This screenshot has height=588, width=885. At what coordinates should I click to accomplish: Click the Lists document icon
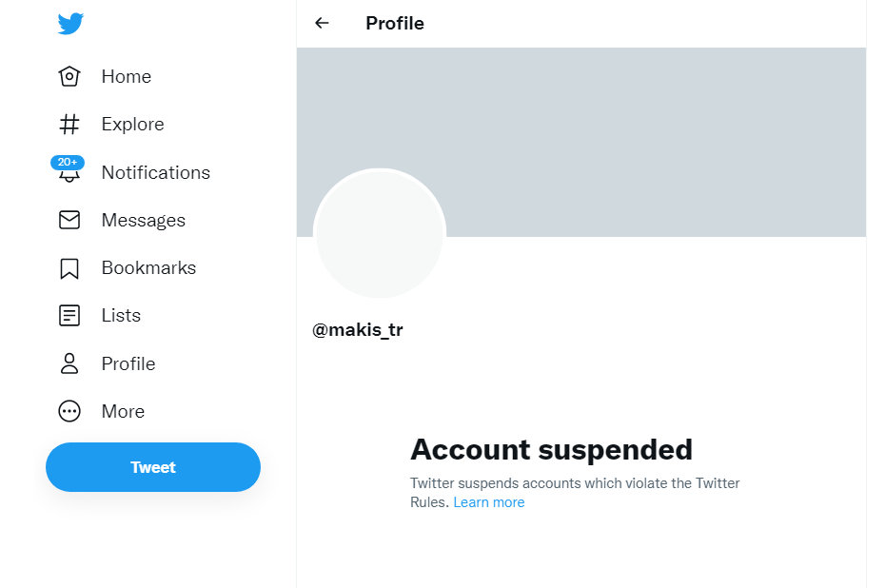(69, 316)
